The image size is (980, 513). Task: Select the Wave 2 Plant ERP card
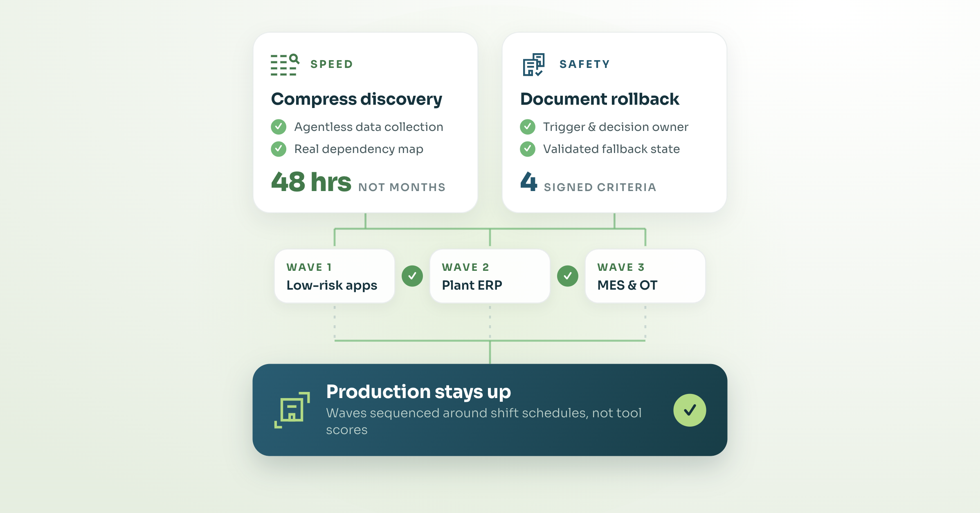(490, 276)
